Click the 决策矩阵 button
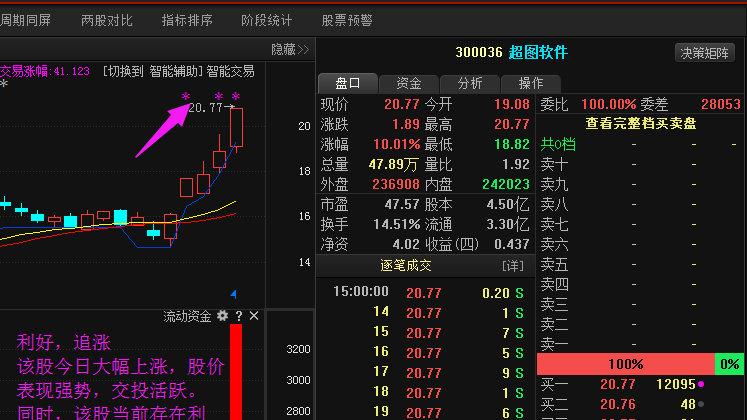 [x=705, y=53]
